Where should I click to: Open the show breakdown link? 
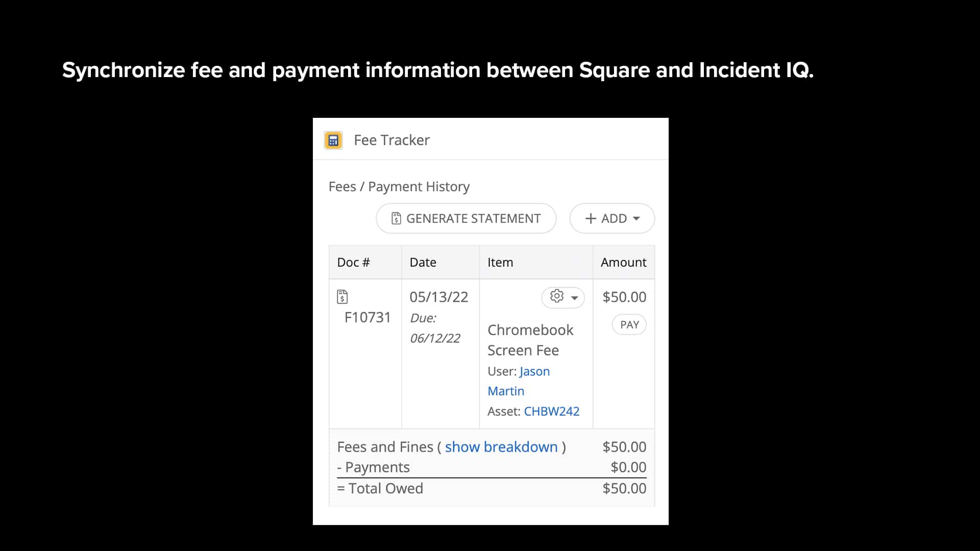501,446
